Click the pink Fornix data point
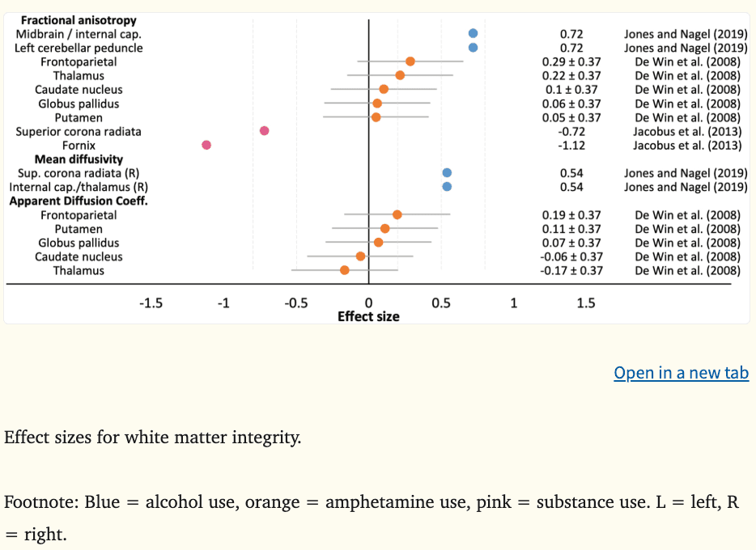 click(x=206, y=145)
